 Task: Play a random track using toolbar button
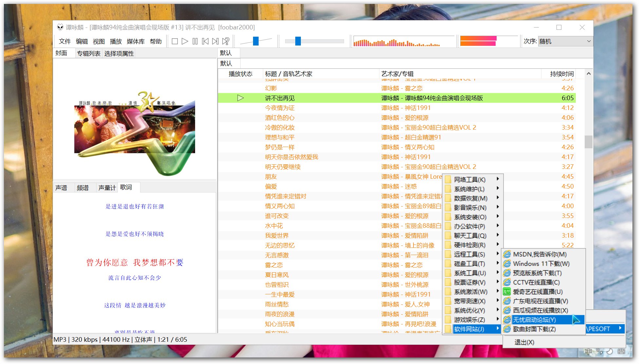tap(226, 41)
